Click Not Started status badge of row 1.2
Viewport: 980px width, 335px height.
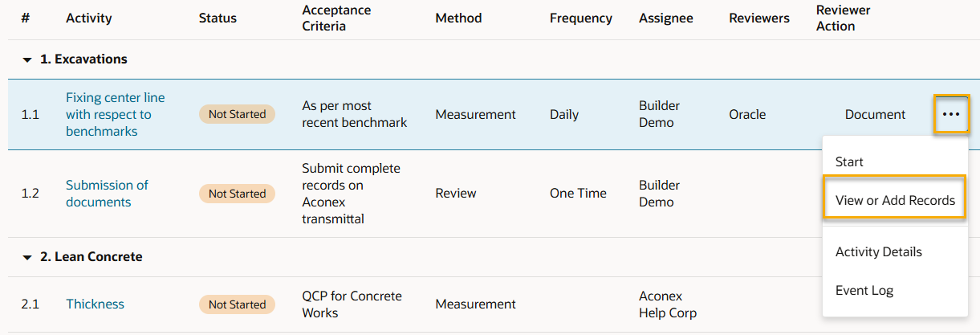(237, 194)
